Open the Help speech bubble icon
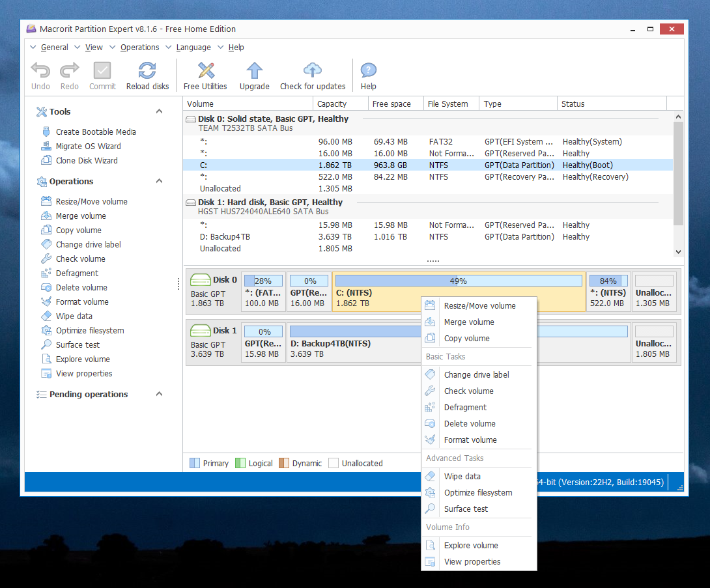The image size is (710, 588). pos(368,70)
